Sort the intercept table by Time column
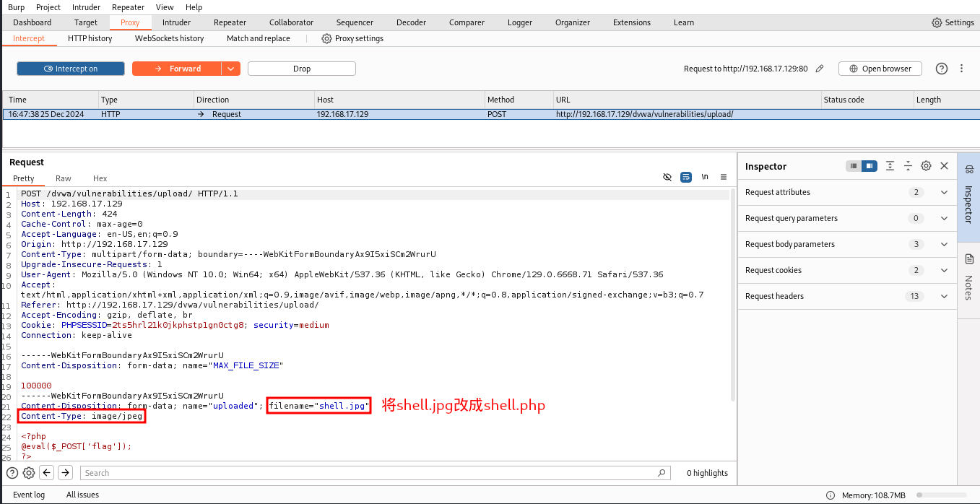The height and width of the screenshot is (504, 980). pos(51,100)
